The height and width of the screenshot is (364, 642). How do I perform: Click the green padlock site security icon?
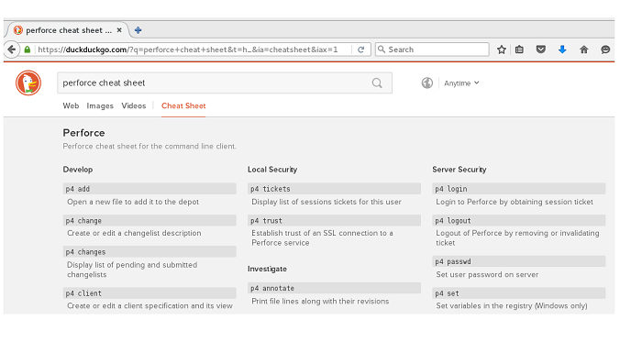(x=28, y=50)
